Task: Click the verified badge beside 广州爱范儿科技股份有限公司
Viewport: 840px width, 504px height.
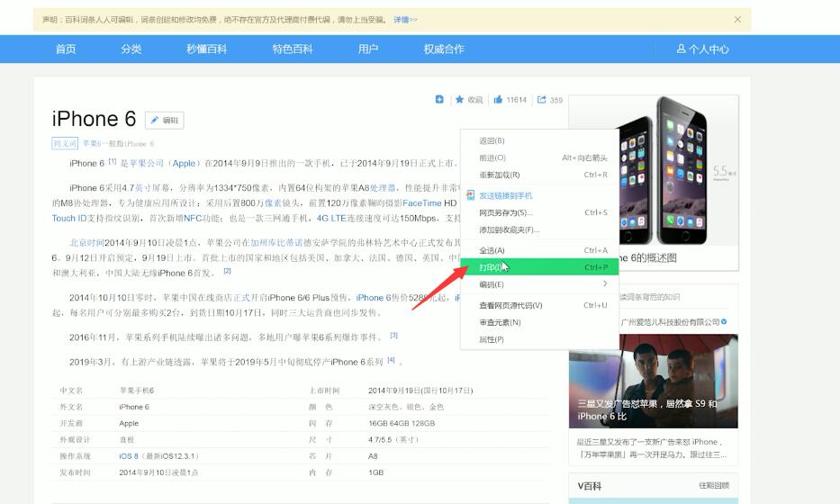Action: point(724,322)
